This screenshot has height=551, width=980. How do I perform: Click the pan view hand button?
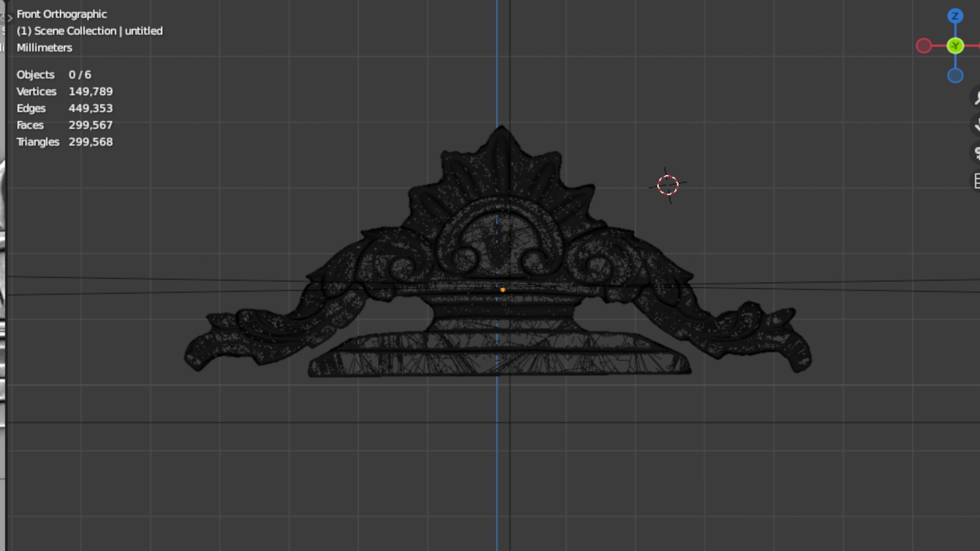[x=976, y=125]
